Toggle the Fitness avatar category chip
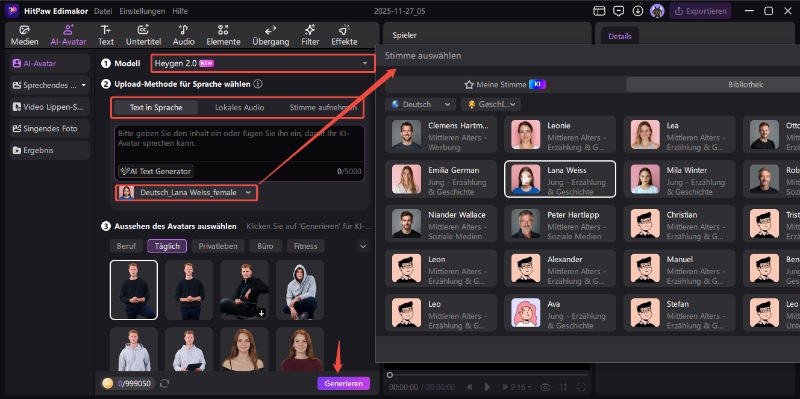This screenshot has height=399, width=800. point(306,246)
